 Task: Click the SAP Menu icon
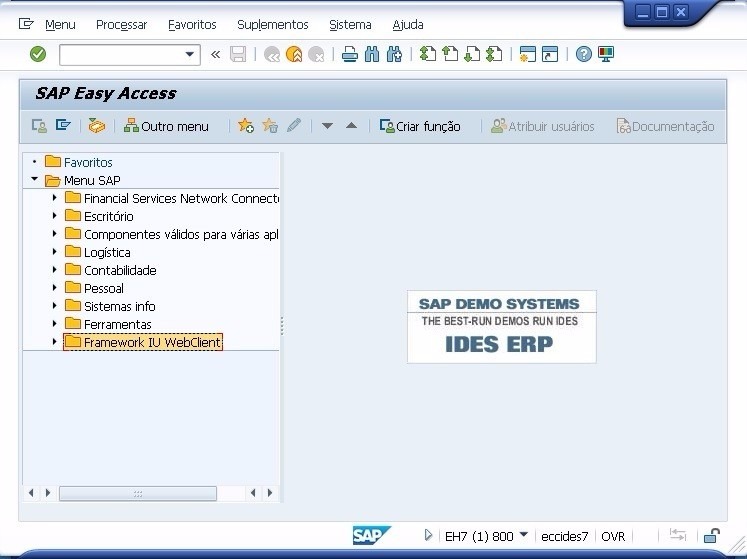63,126
